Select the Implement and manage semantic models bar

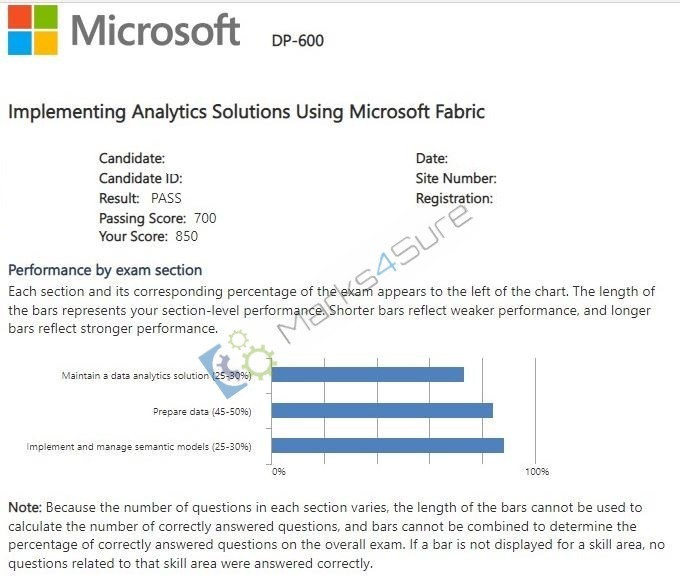click(x=388, y=445)
